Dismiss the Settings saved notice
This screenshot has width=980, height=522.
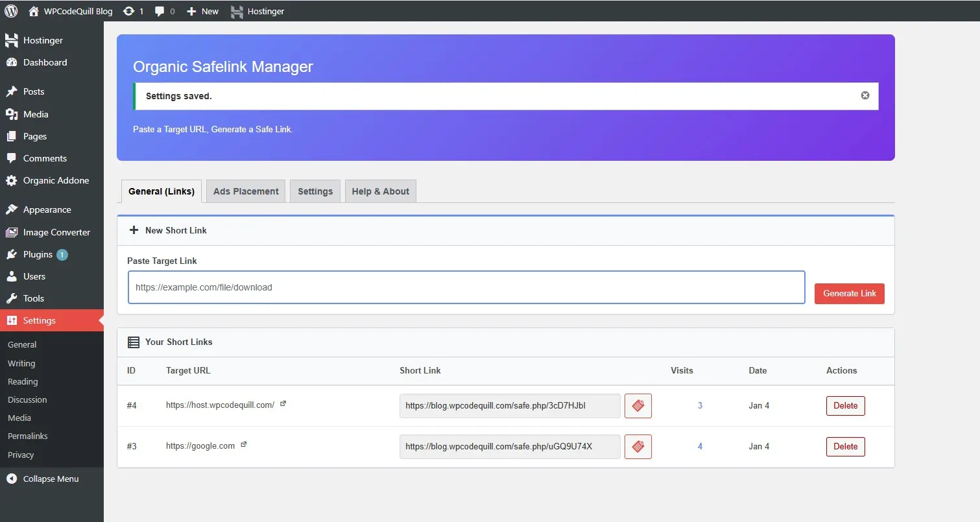tap(865, 95)
